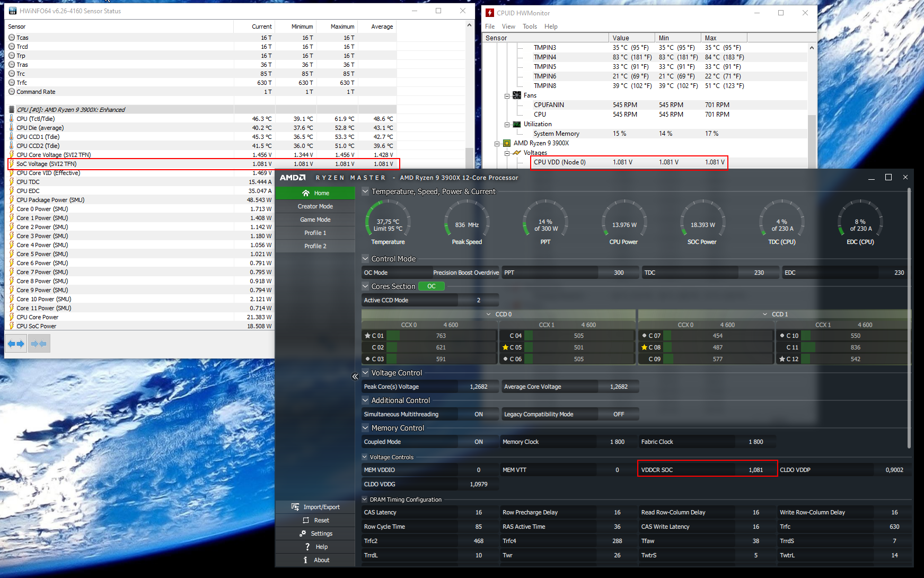
Task: Click the gold star beside core C 08
Action: [644, 347]
